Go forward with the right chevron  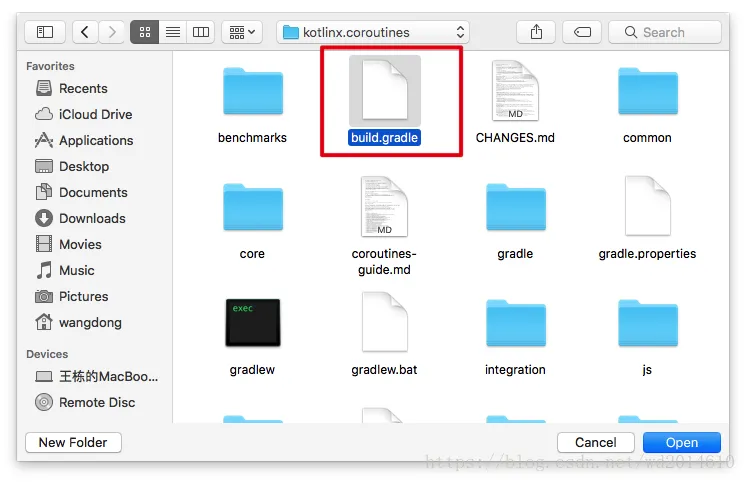click(112, 32)
